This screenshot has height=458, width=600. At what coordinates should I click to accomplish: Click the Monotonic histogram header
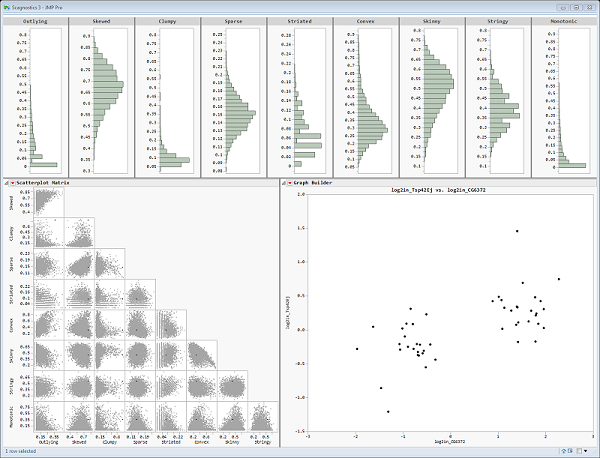tap(563, 21)
